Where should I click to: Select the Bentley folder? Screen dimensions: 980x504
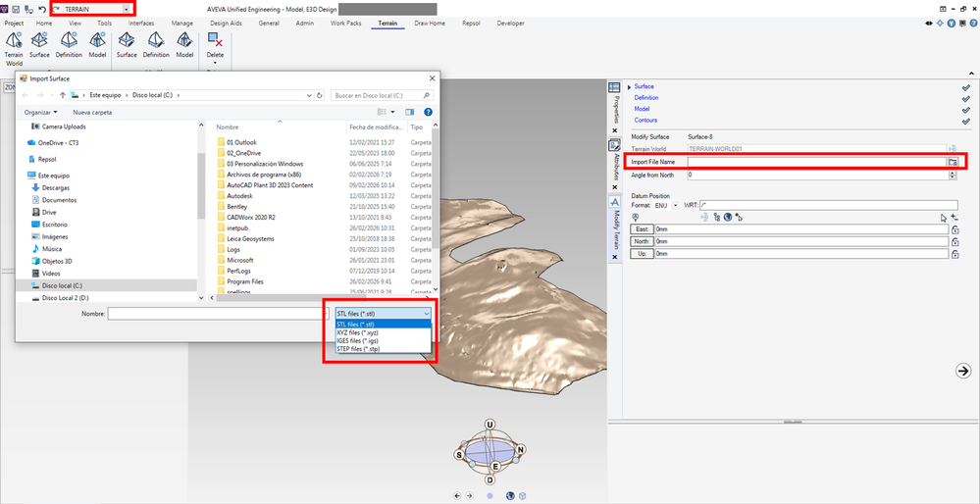pos(237,207)
